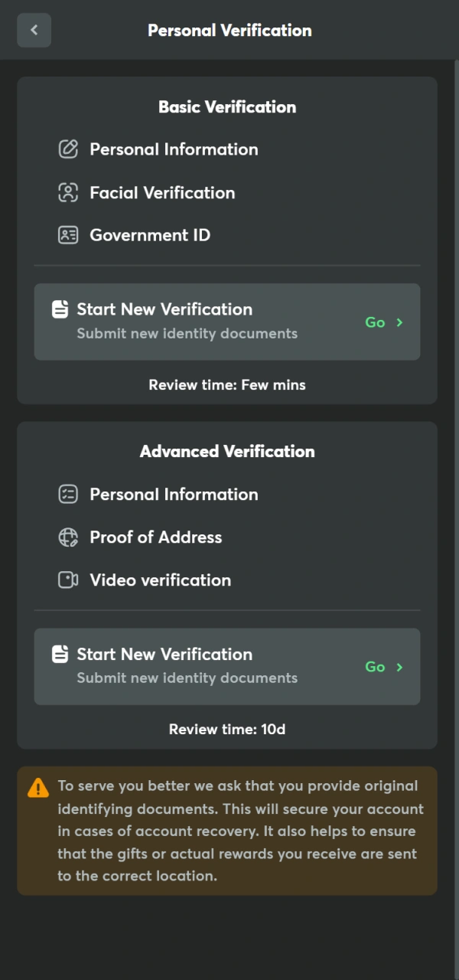The width and height of the screenshot is (459, 980).
Task: Open Start New Verification under Advanced Verification
Action: [x=164, y=654]
